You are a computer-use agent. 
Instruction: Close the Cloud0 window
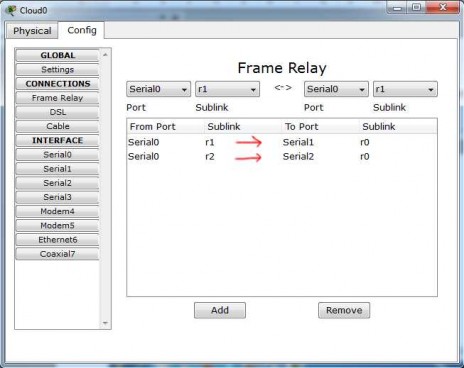point(442,7)
